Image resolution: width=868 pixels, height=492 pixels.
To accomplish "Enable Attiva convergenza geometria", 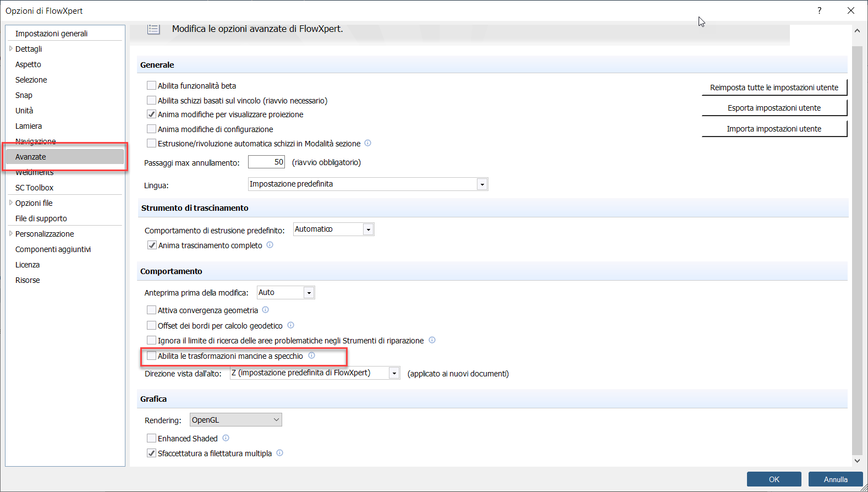I will point(151,310).
